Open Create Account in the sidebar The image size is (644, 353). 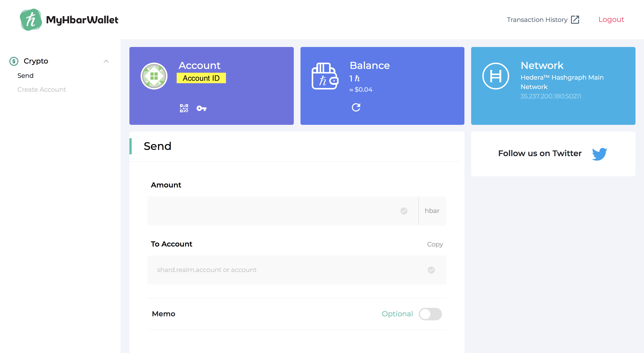[x=41, y=89]
